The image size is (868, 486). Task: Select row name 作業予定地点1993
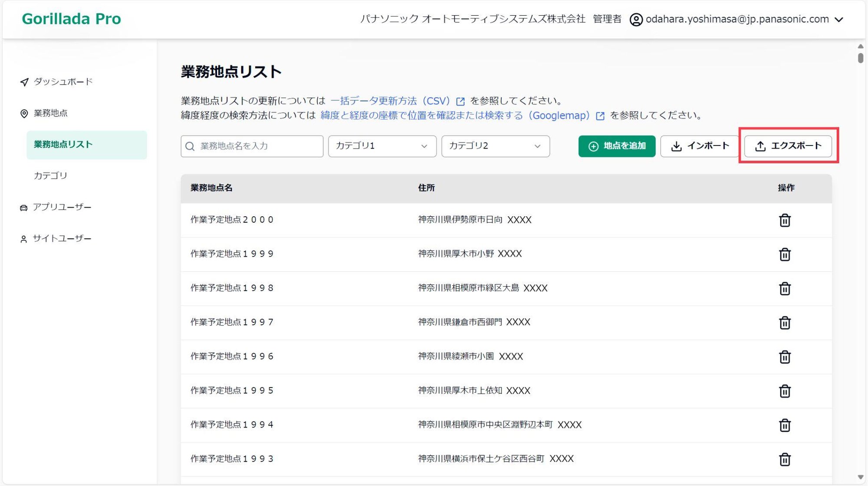pyautogui.click(x=232, y=459)
